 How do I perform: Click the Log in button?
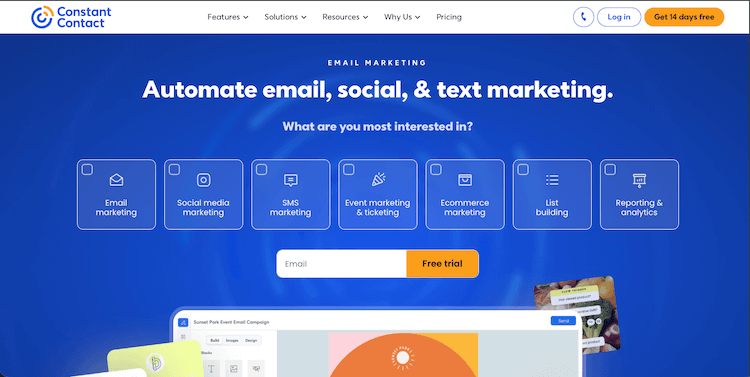pyautogui.click(x=619, y=17)
